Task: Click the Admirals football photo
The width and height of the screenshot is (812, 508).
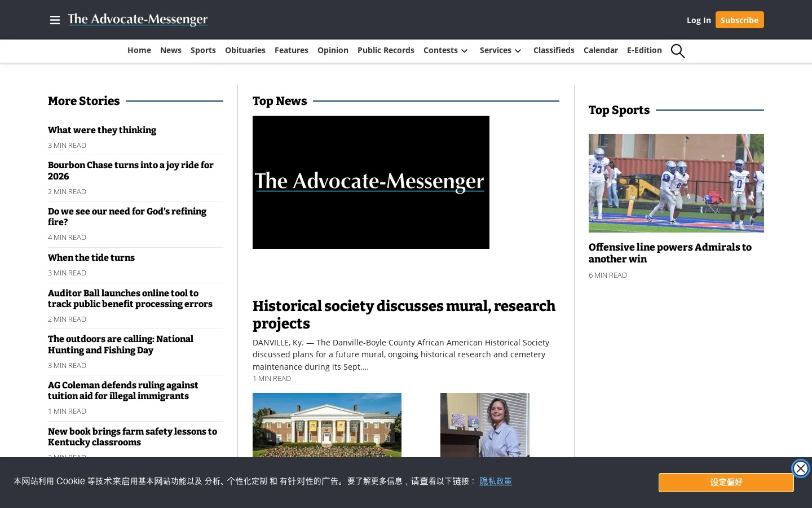Action: tap(676, 183)
